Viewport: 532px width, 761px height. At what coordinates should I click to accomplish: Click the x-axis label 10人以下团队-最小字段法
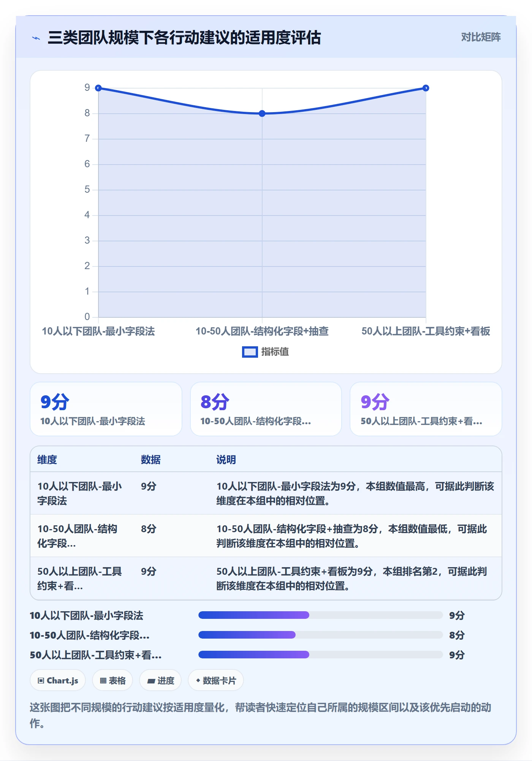[98, 331]
